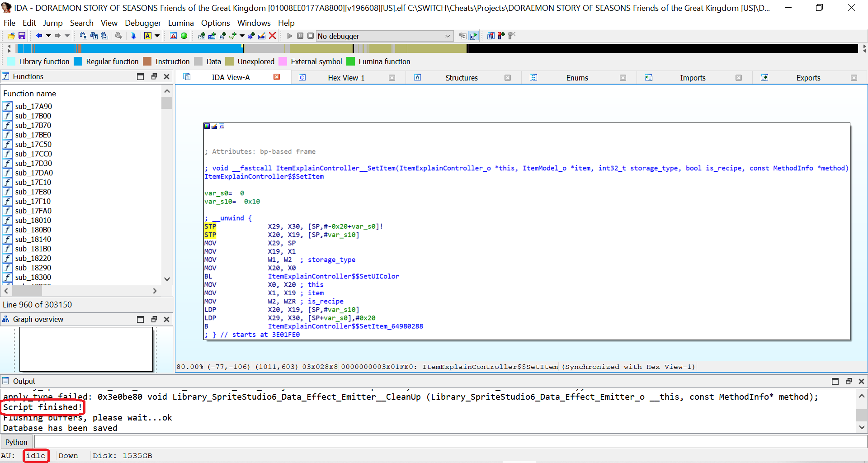Jump back with the blue left arrow
The image size is (868, 463).
39,36
